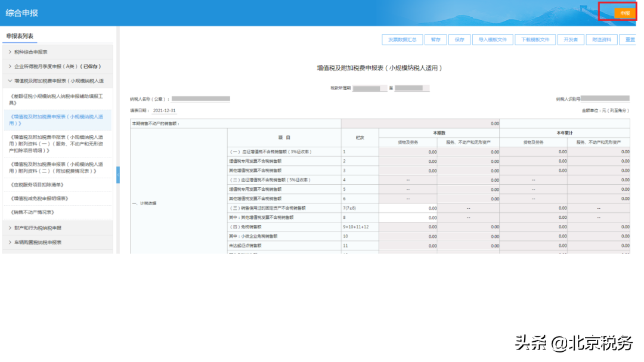The height and width of the screenshot is (362, 644).
Task: Expand the 税种综合申报表 section
Action: [57, 52]
